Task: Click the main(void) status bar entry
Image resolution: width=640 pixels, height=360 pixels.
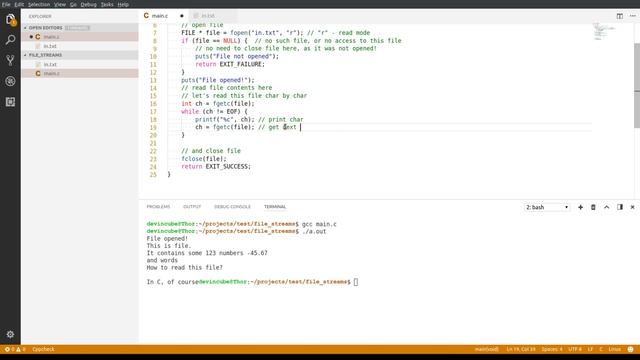Action: coord(487,349)
